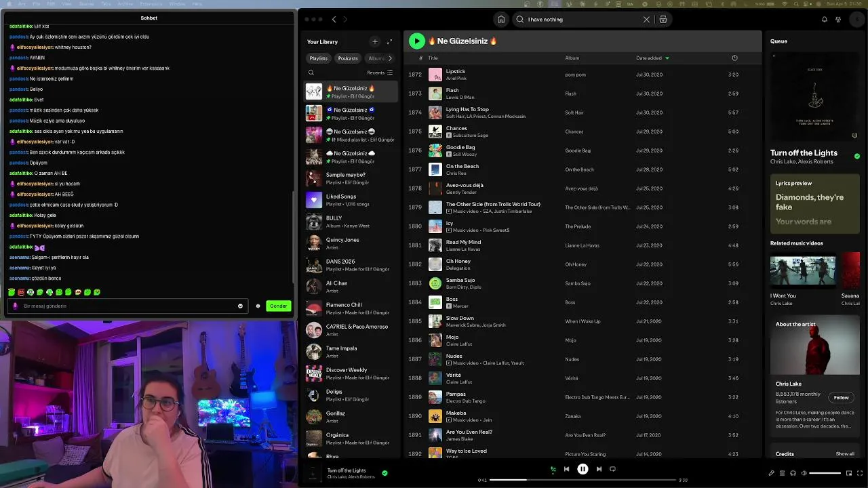Image resolution: width=868 pixels, height=488 pixels.
Task: Pause the current track
Action: pyautogui.click(x=583, y=469)
